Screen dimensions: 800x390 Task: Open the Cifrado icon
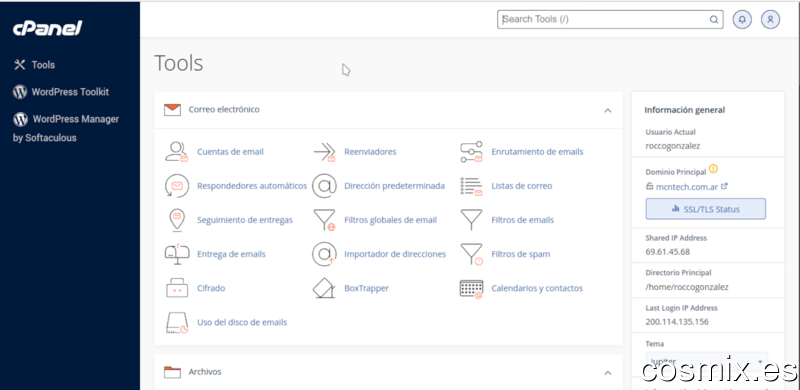point(177,288)
